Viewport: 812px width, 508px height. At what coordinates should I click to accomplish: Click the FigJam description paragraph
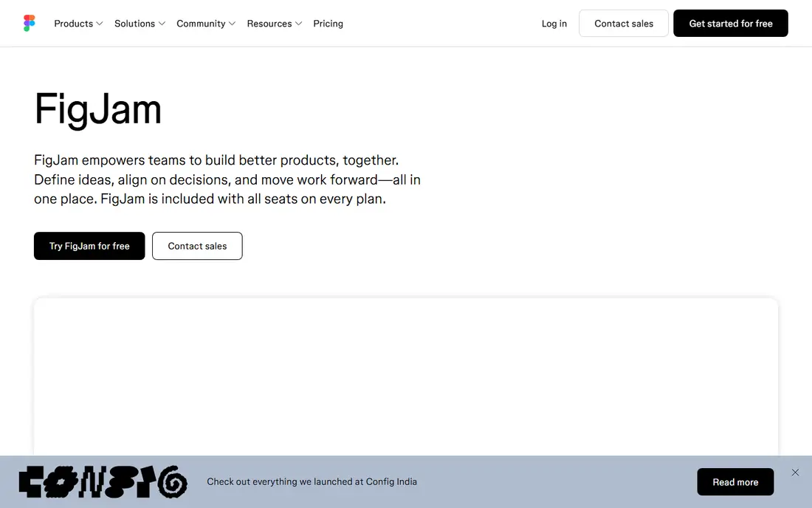(227, 179)
